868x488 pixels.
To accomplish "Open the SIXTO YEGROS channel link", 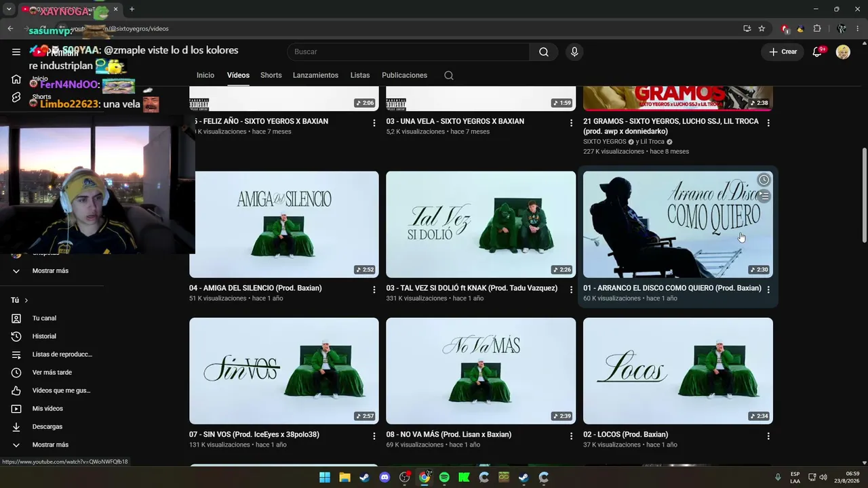I will tap(604, 142).
